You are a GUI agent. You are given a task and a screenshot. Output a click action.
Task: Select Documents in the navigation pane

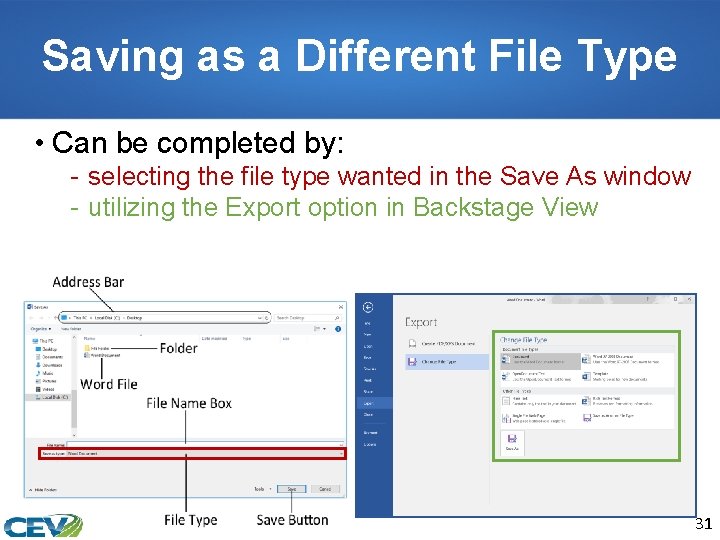[x=50, y=357]
